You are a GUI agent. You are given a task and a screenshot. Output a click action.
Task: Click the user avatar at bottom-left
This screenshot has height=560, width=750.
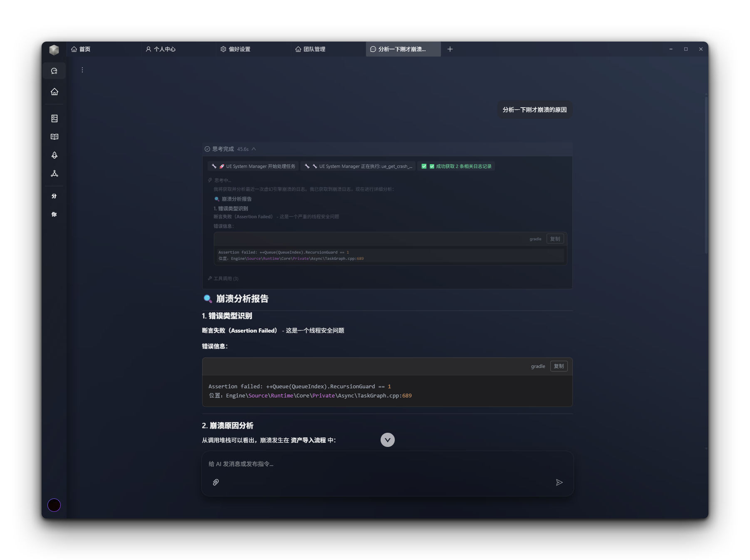pyautogui.click(x=54, y=505)
